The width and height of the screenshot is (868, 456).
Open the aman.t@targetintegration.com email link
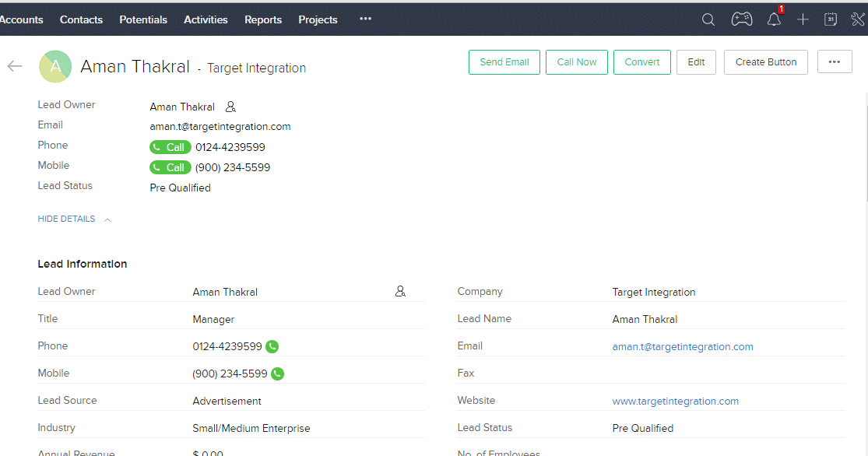tap(683, 346)
